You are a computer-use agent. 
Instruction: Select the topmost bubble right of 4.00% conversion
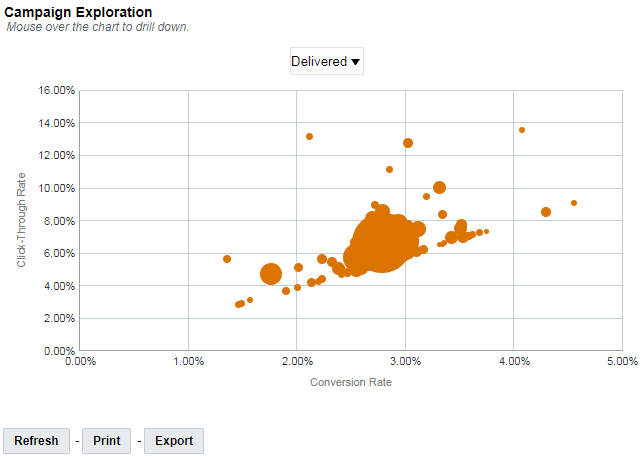(x=522, y=130)
